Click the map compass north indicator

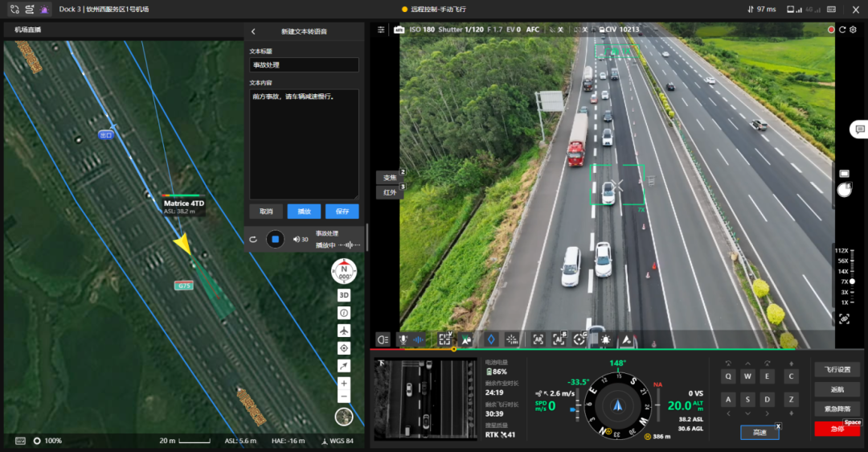[x=344, y=271]
